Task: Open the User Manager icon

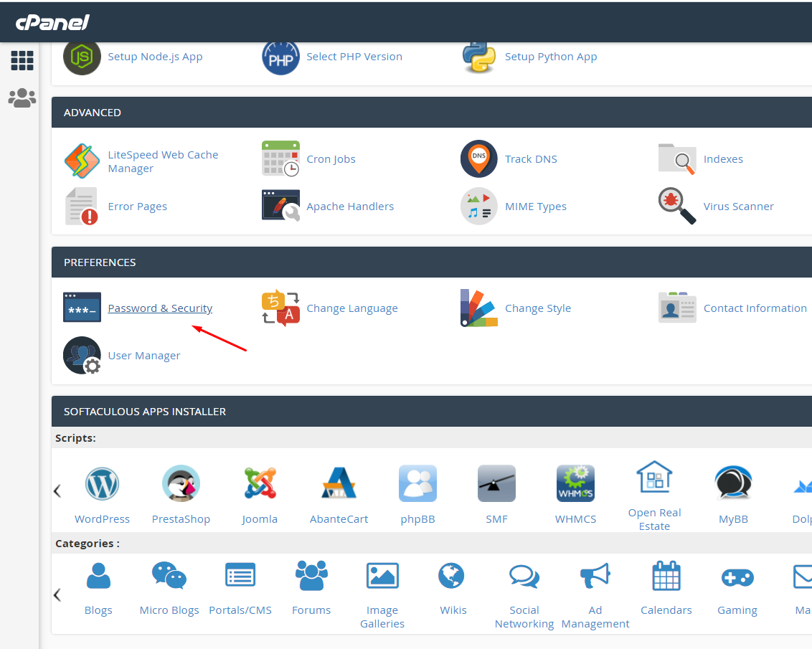Action: (82, 356)
